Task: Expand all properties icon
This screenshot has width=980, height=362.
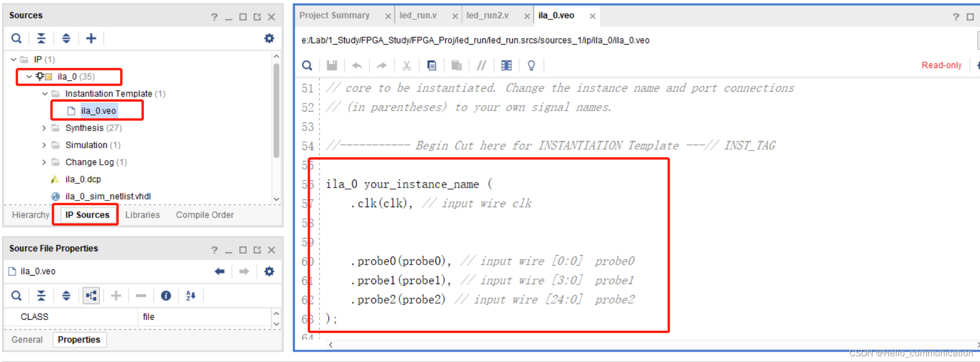Action: (66, 296)
